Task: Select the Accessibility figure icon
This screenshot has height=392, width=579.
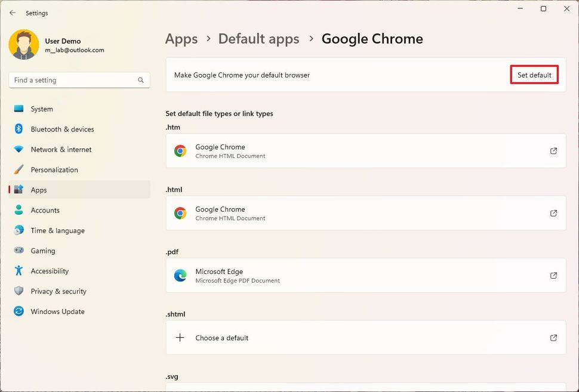Action: point(19,271)
